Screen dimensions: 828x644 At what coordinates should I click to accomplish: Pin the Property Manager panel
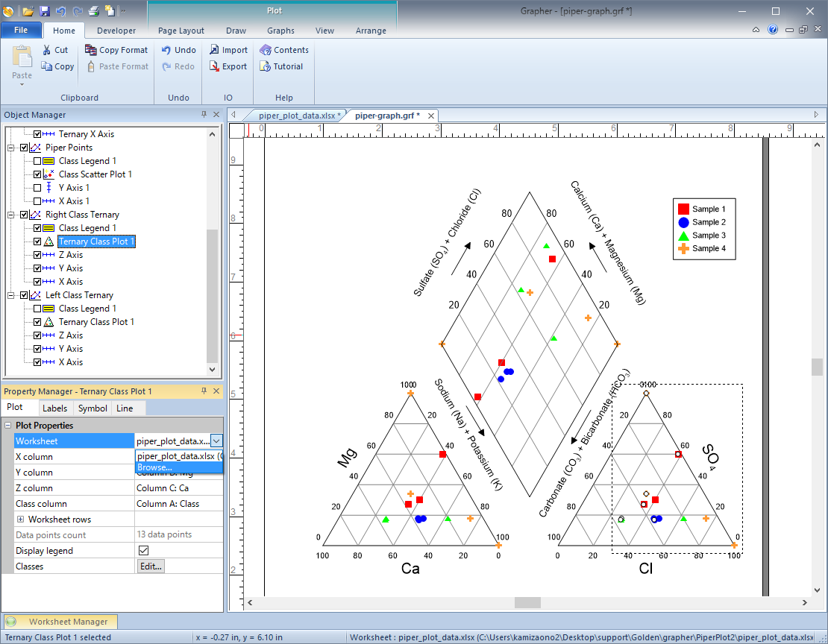(204, 391)
